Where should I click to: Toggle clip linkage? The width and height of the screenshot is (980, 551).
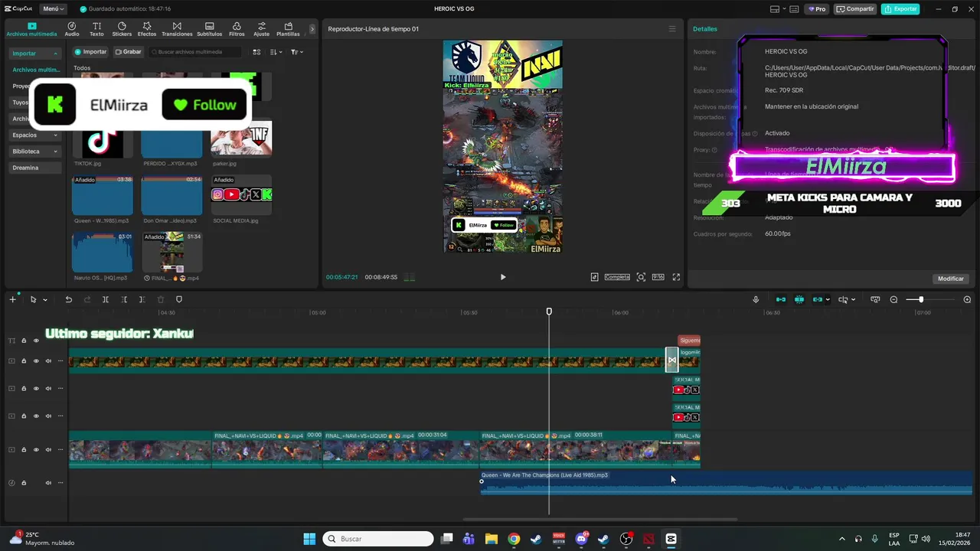818,299
